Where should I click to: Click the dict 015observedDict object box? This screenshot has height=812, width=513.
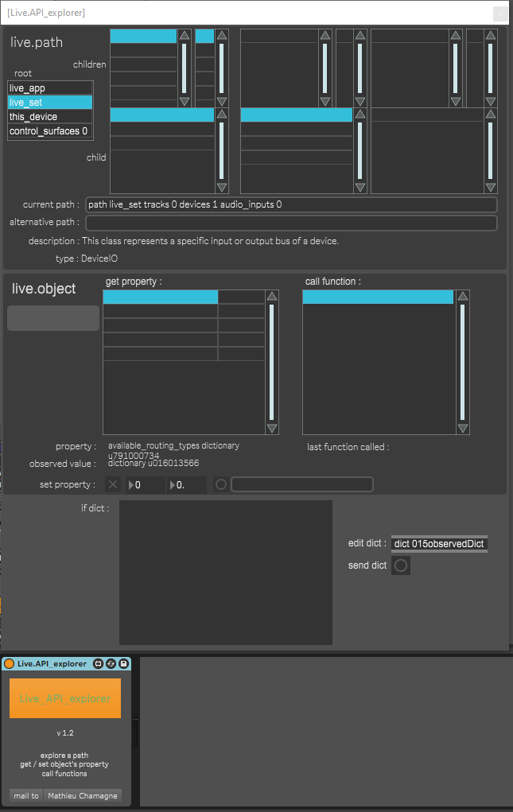439,544
